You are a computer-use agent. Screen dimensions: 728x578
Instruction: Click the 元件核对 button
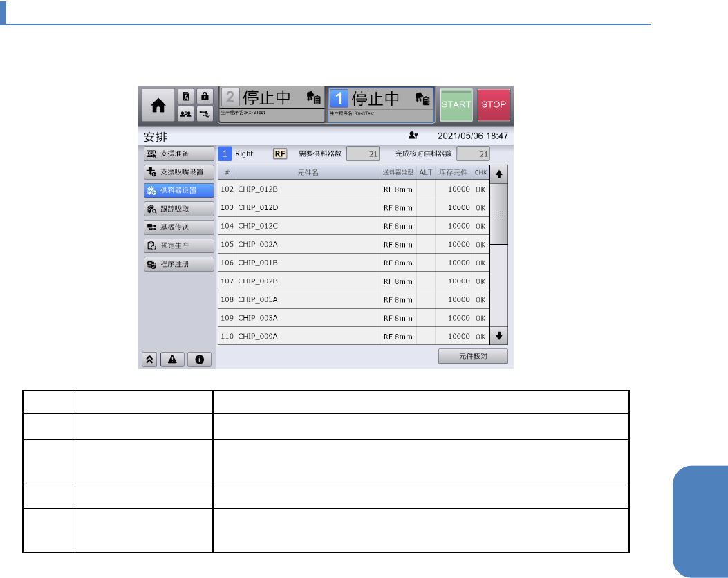473,356
